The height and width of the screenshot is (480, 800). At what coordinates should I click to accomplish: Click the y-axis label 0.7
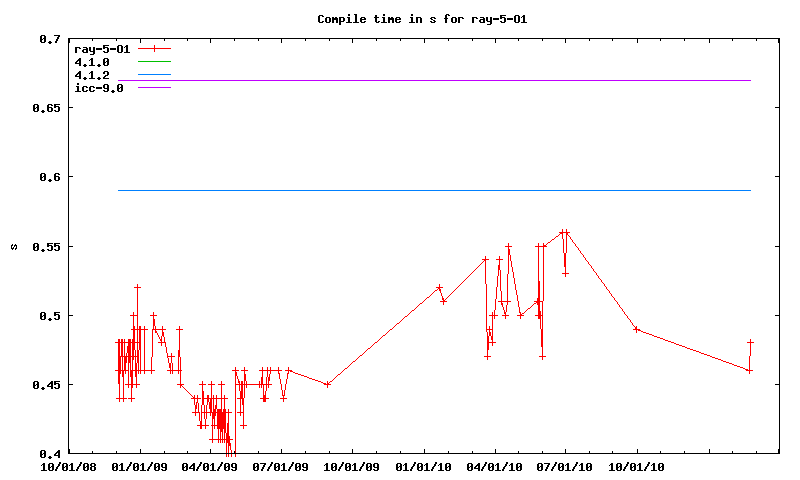coord(50,39)
